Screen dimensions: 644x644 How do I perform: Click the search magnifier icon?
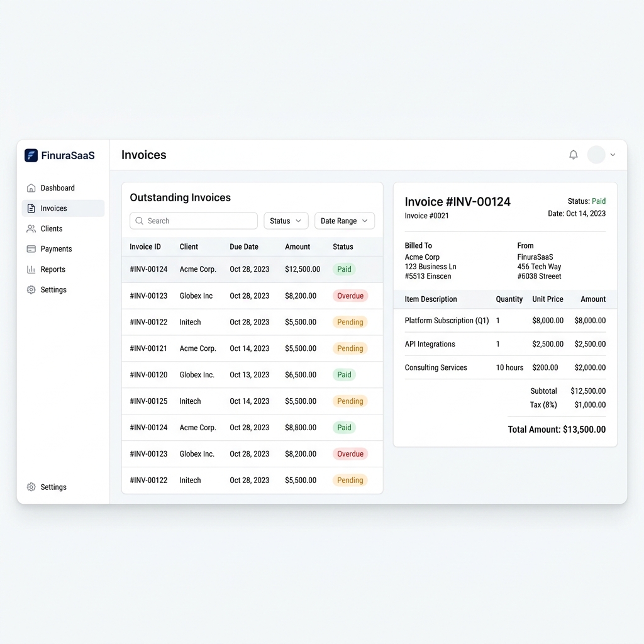click(140, 221)
